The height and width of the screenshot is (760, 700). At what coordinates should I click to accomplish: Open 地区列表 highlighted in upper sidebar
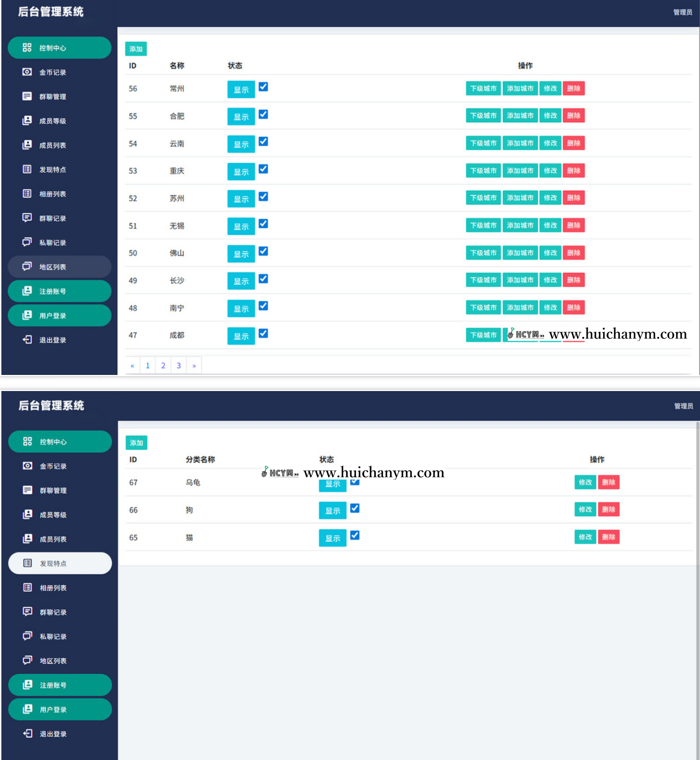[x=60, y=267]
